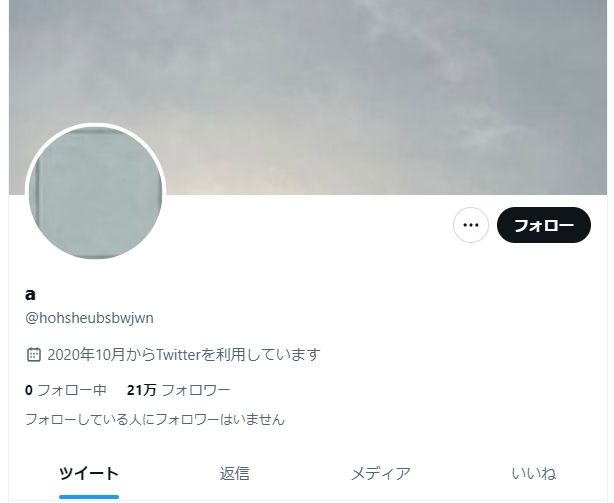Click the blue underline beneath ツイート tab
614x503 pixels.
coord(89,497)
